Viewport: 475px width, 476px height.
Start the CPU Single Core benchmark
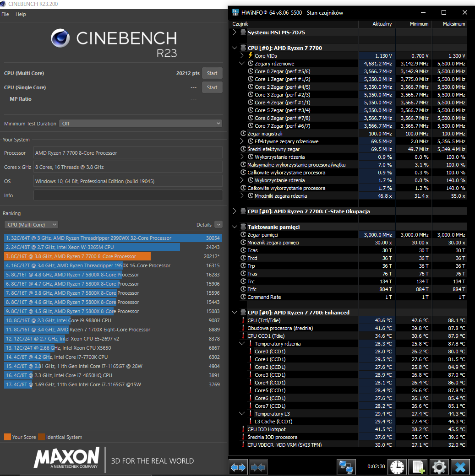tap(212, 87)
